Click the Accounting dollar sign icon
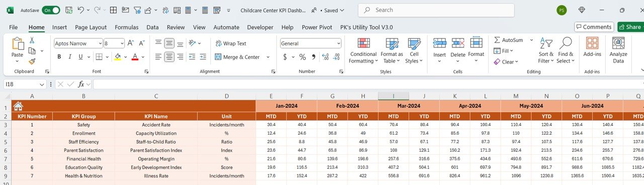The image size is (644, 185). coord(285,57)
